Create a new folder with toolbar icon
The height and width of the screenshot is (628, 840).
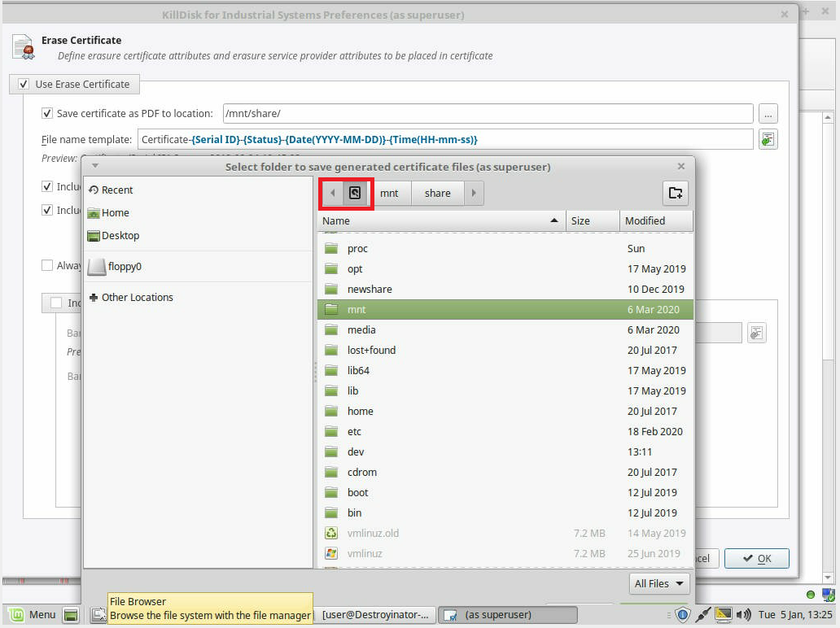pyautogui.click(x=676, y=193)
